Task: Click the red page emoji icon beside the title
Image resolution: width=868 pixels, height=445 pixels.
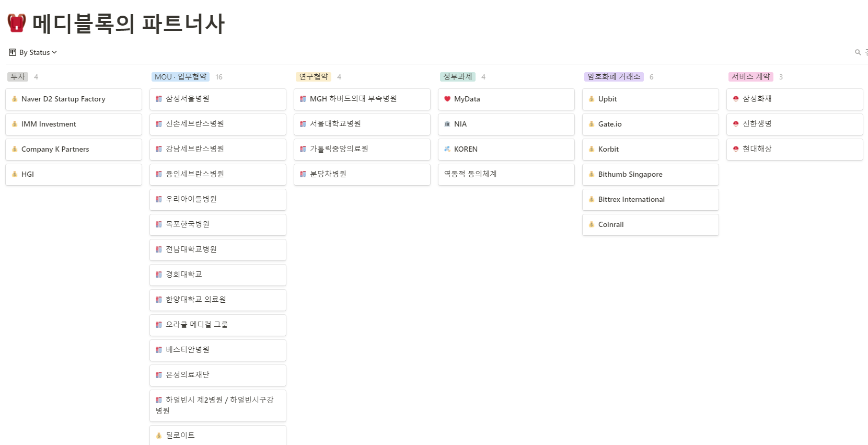Action: pos(16,23)
